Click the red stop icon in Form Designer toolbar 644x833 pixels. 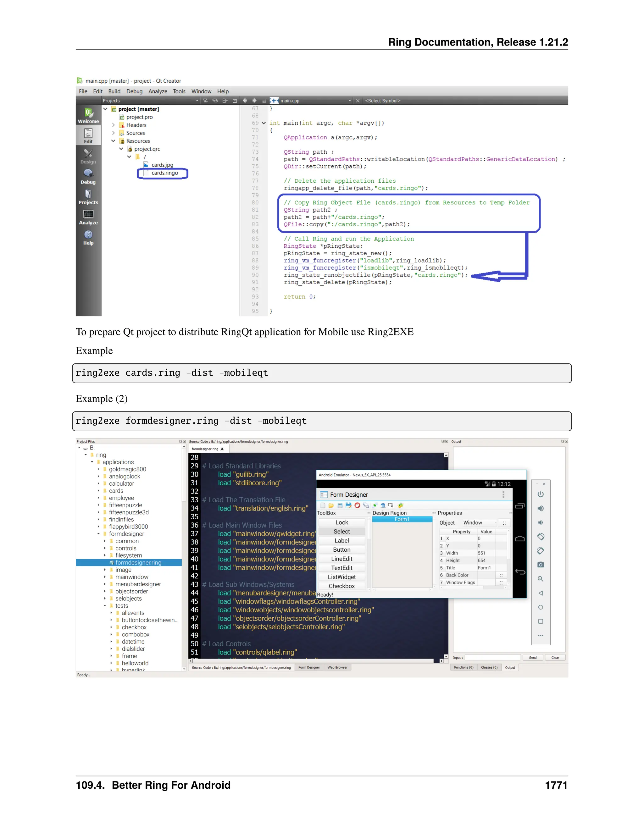(357, 505)
